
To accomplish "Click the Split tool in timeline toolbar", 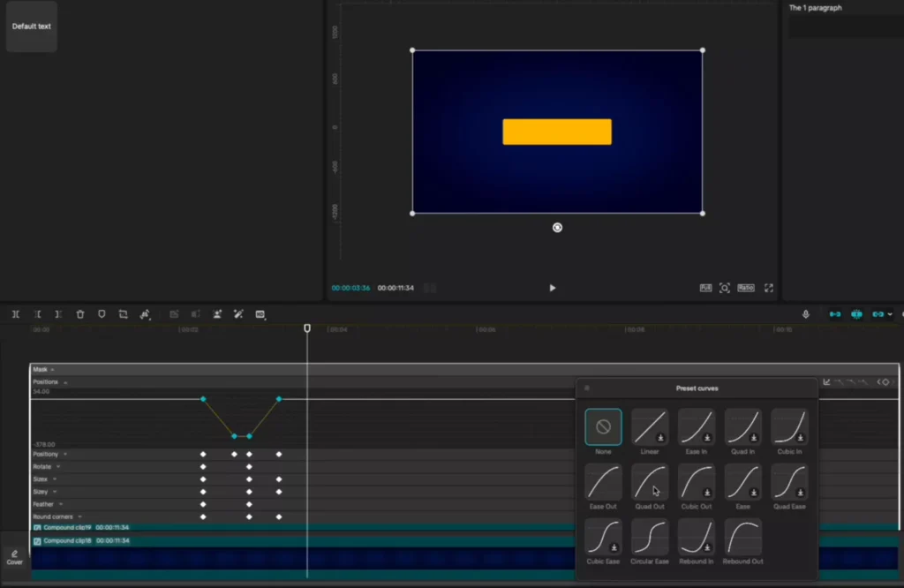I will click(16, 314).
